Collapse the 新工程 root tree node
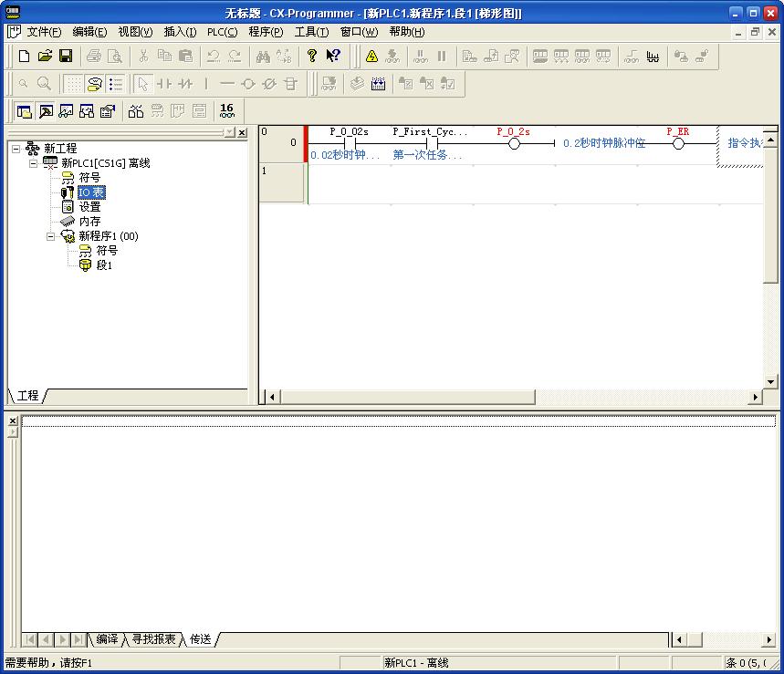The width and height of the screenshot is (784, 674). [x=16, y=149]
